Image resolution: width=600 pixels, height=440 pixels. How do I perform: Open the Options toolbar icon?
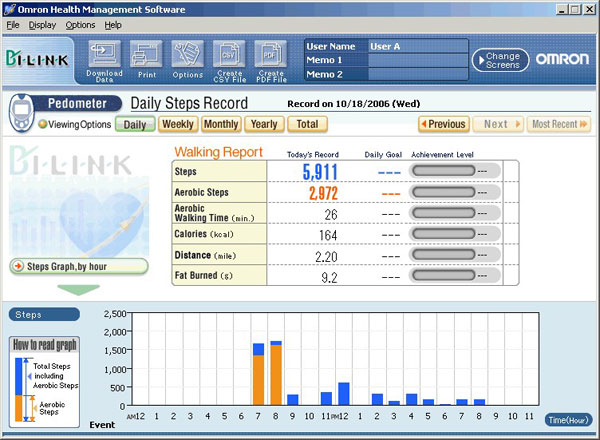coord(188,60)
